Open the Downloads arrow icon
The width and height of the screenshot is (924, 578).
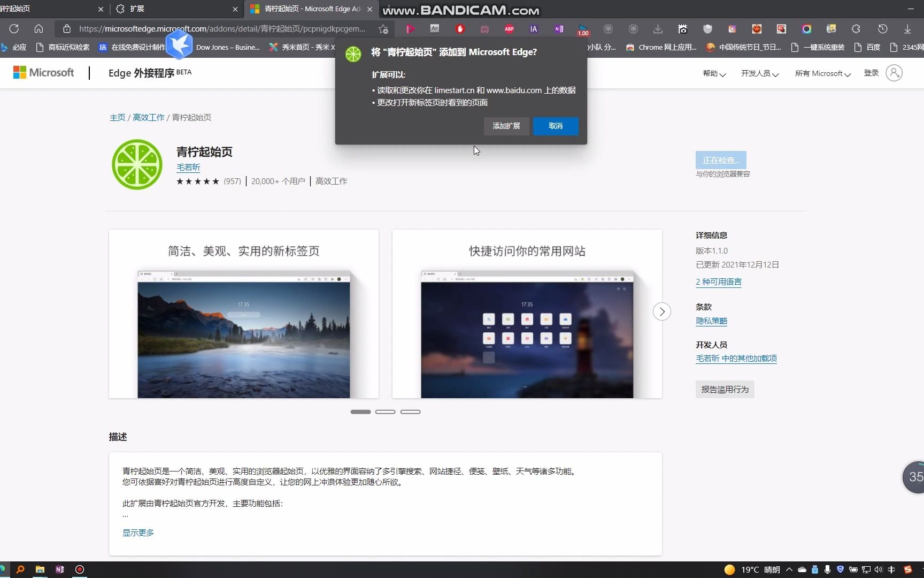coord(907,29)
